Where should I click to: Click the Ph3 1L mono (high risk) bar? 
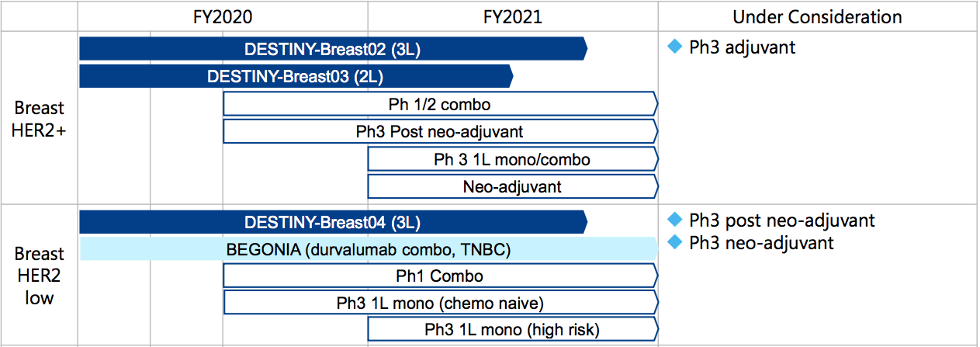click(512, 329)
